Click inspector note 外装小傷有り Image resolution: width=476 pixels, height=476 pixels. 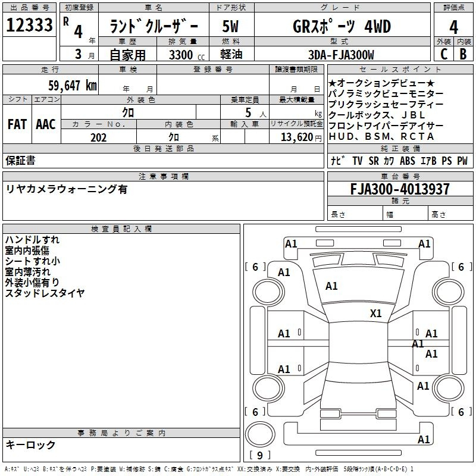tap(32, 282)
